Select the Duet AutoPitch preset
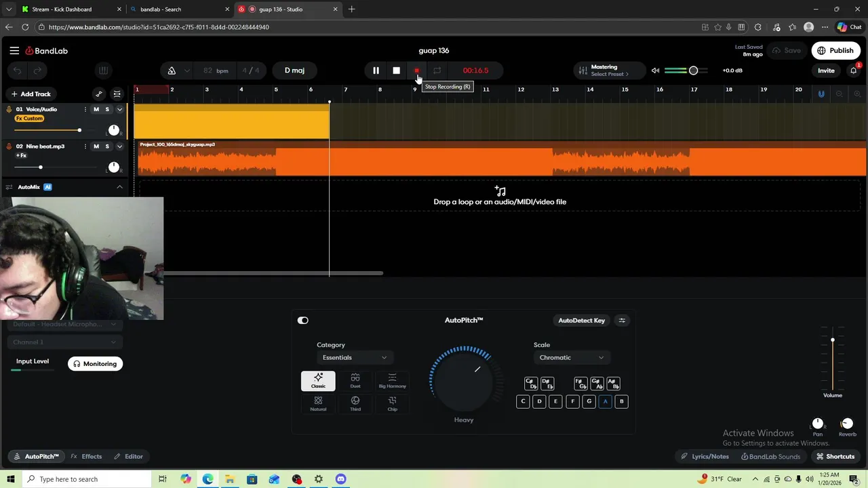The image size is (868, 488). [355, 381]
